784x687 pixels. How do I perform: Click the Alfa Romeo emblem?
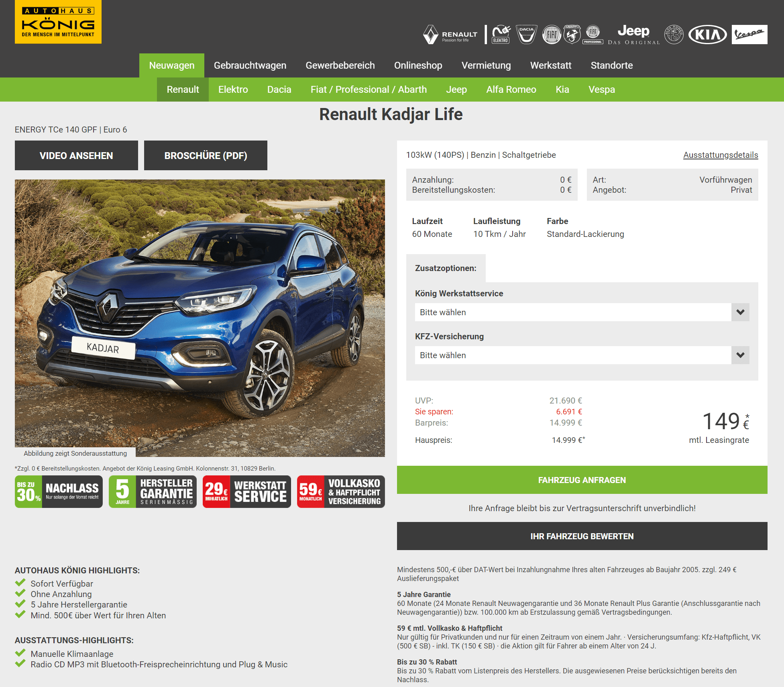click(674, 35)
